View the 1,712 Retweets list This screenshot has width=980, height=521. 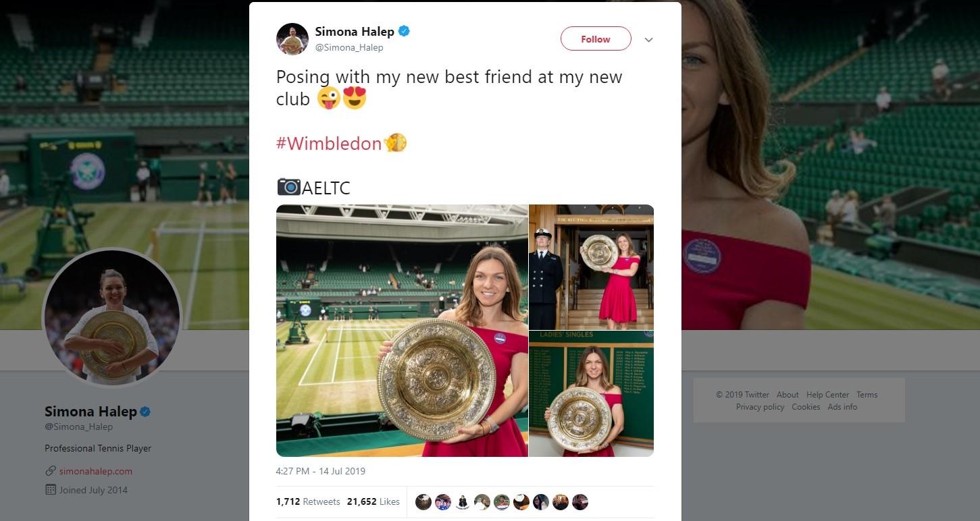[308, 501]
